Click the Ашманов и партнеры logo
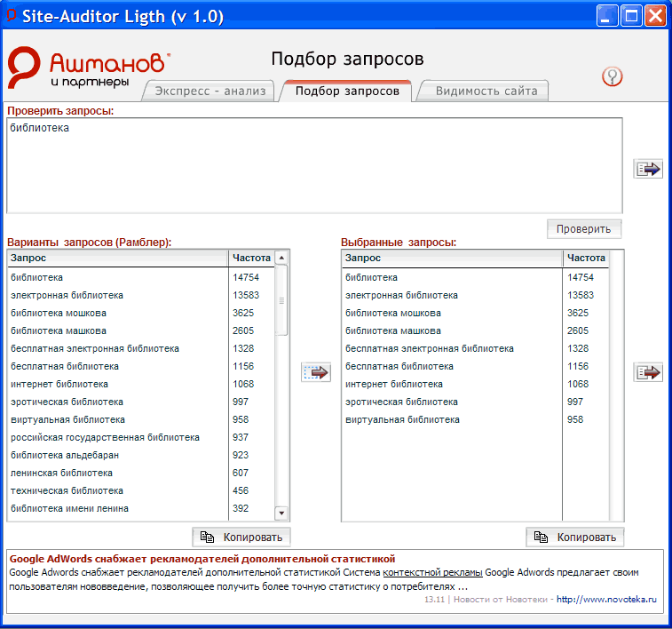The image size is (672, 629). (89, 68)
